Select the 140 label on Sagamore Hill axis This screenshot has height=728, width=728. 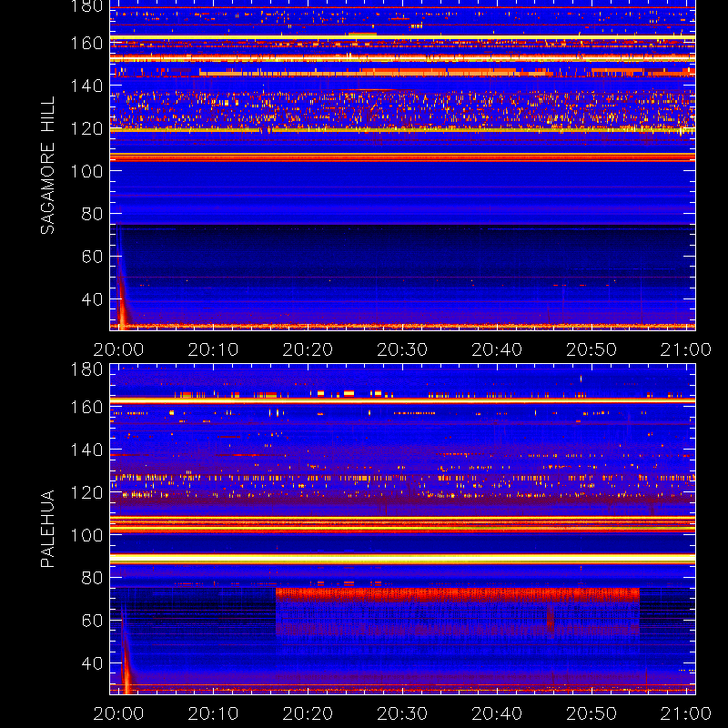[x=86, y=86]
